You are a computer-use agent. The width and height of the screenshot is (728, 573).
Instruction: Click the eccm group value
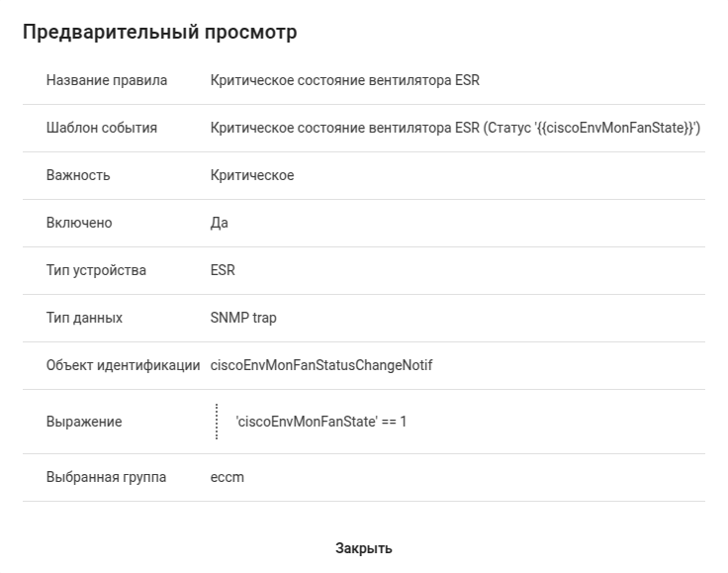[x=227, y=477]
